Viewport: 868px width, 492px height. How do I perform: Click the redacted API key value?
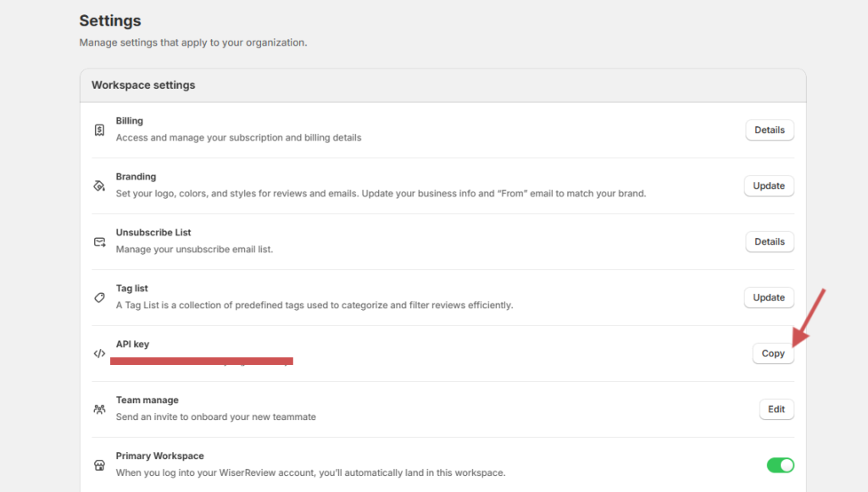pos(202,362)
